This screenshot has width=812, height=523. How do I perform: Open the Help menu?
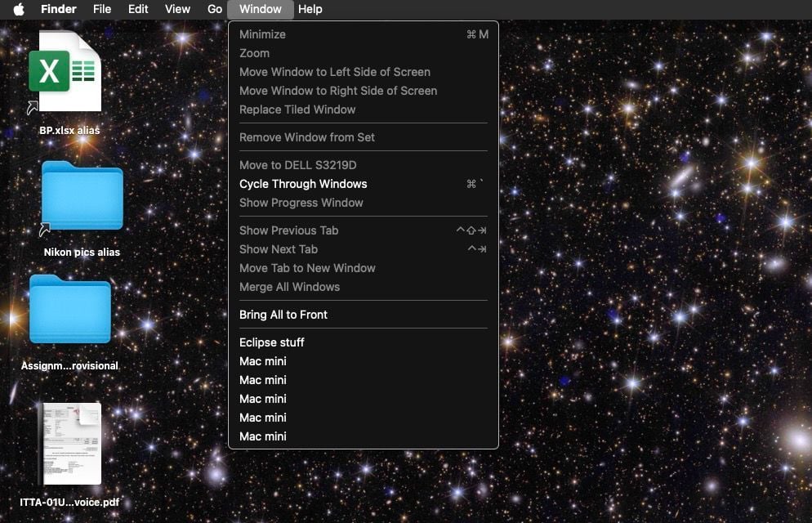(x=310, y=9)
